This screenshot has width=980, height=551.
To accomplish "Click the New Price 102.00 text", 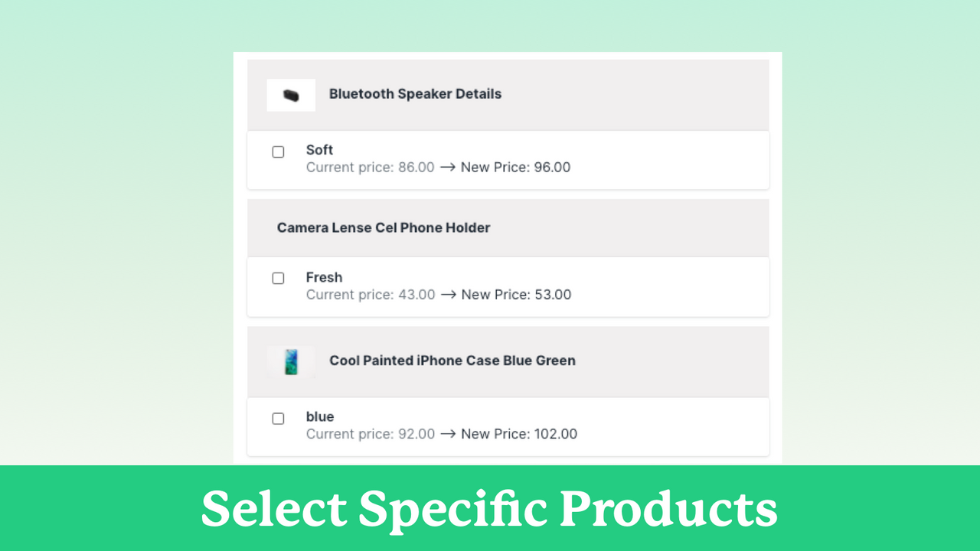I will [x=519, y=434].
